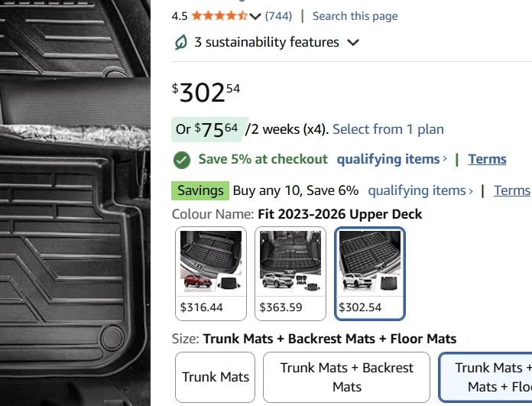Choose Trunk Mats + Backrest + Floor Mats size
The image size is (532, 406).
click(x=486, y=377)
